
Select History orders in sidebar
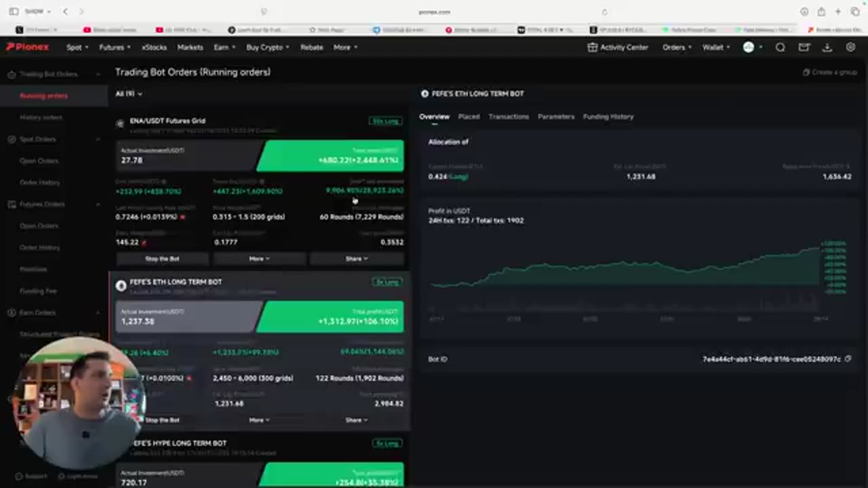pos(41,117)
